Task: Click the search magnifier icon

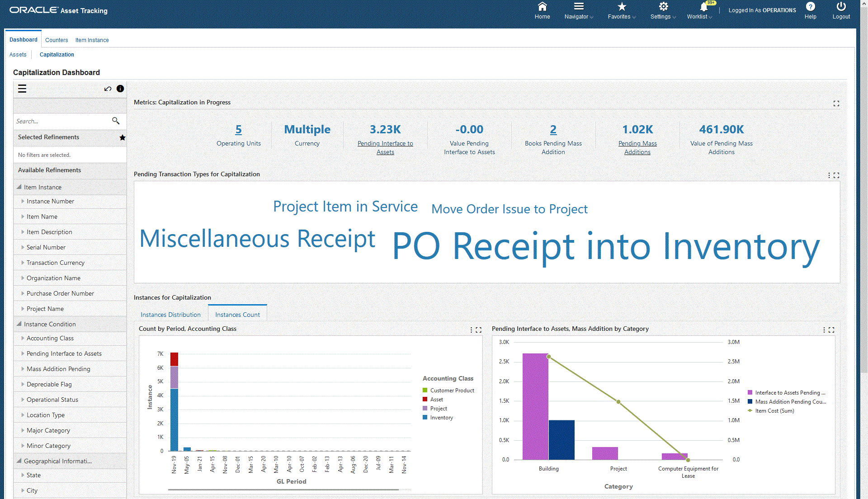Action: (116, 121)
